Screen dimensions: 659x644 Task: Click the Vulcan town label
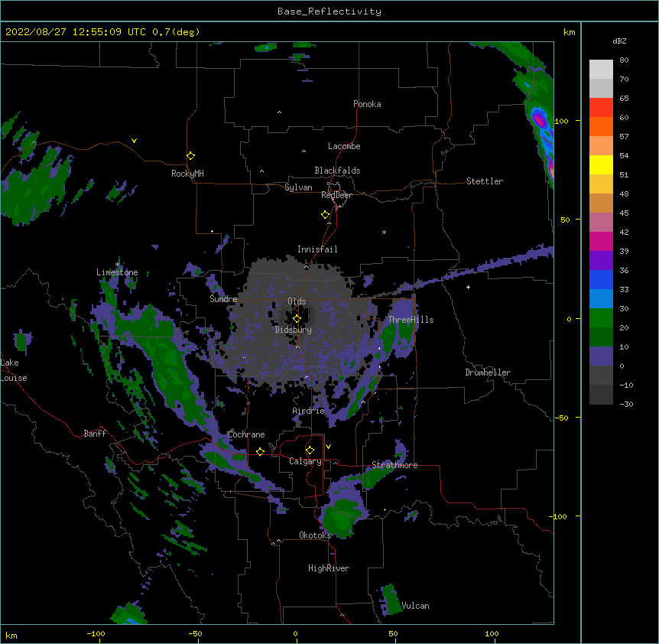coord(415,606)
